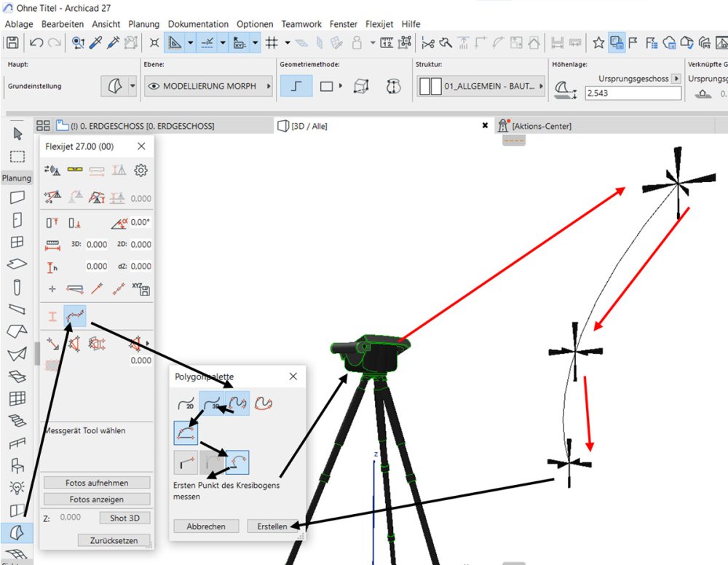Expand the Ursprungsgeschoss dropdown arrow
728x565 pixels.
click(676, 79)
